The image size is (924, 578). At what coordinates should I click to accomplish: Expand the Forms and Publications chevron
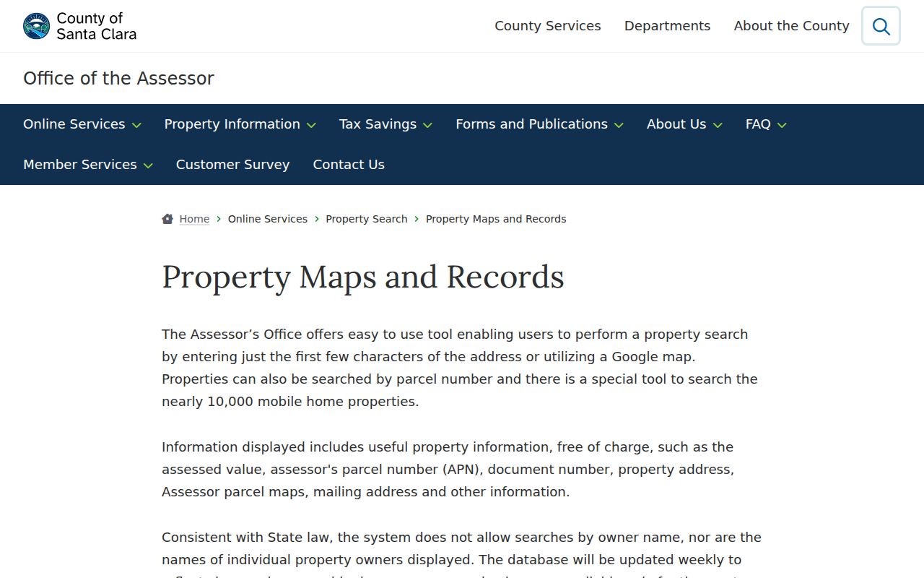click(619, 125)
